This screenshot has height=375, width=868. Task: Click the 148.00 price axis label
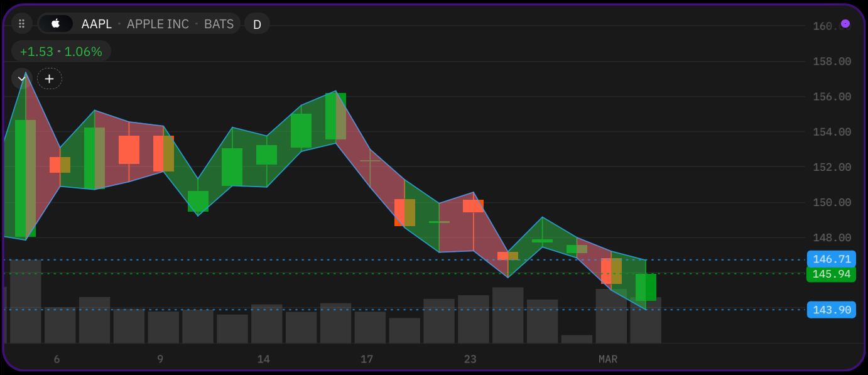point(832,237)
